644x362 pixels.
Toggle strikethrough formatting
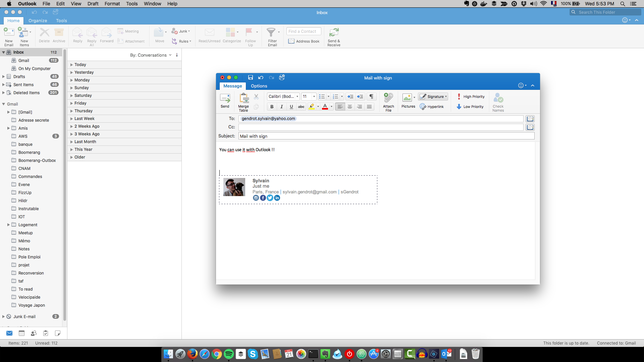[x=301, y=107]
